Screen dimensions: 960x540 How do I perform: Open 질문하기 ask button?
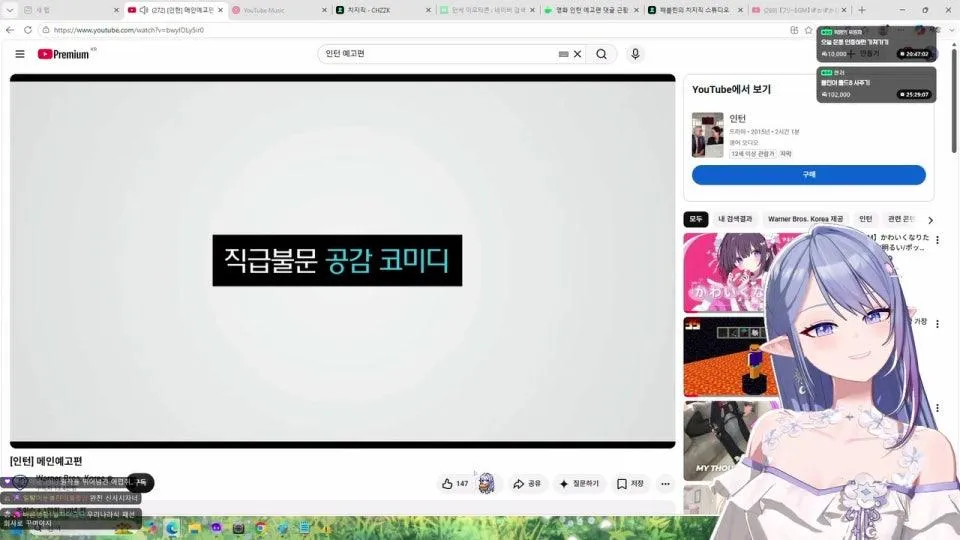coord(579,484)
